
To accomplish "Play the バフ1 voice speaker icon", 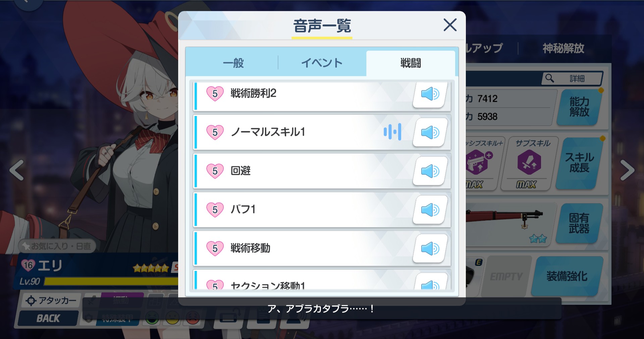I will pos(430,210).
